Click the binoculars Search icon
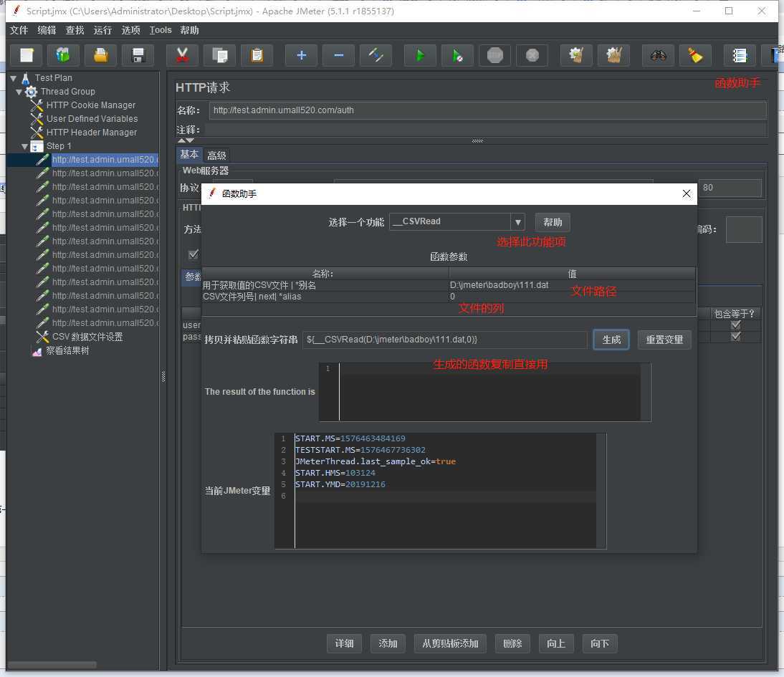 pos(658,55)
